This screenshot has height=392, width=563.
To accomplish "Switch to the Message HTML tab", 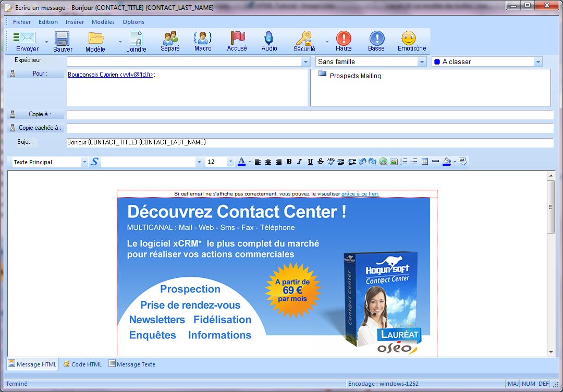I will pyautogui.click(x=32, y=364).
